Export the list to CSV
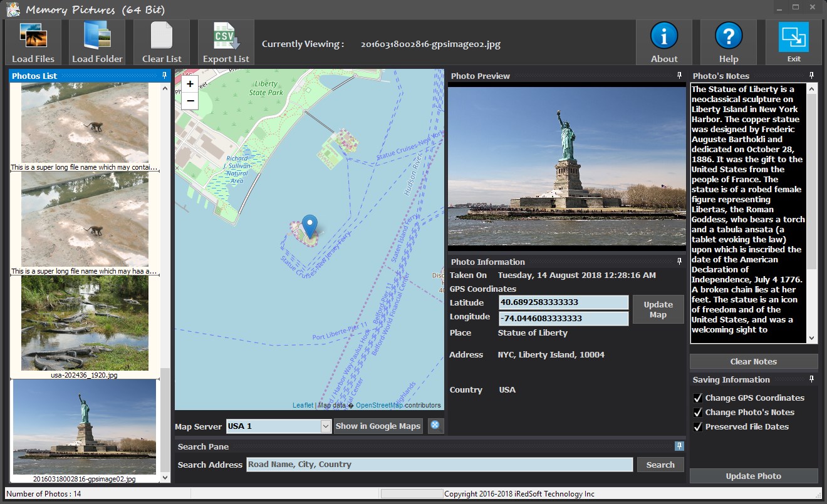827x504 pixels. 226,42
